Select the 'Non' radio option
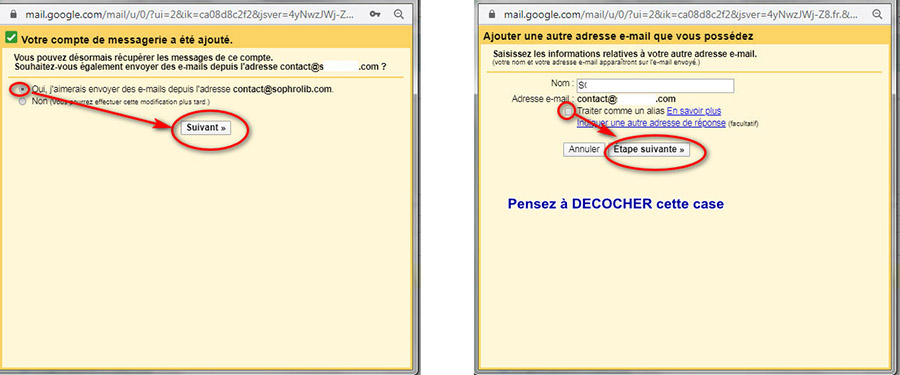Viewport: 900px width, 375px height. point(22,102)
